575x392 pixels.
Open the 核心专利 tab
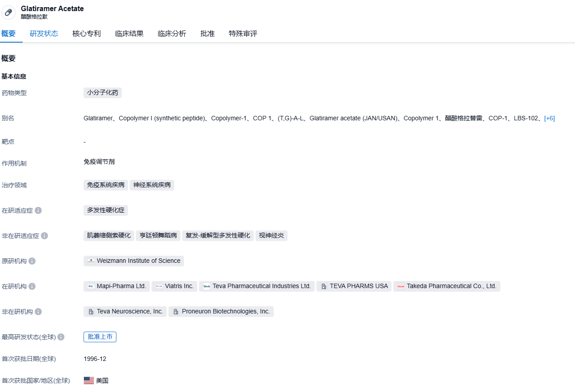(87, 34)
